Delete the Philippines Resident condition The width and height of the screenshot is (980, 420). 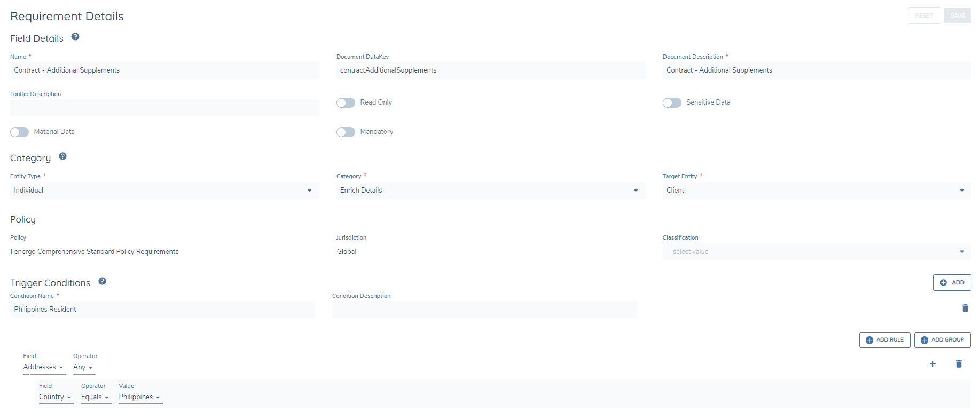pos(965,308)
